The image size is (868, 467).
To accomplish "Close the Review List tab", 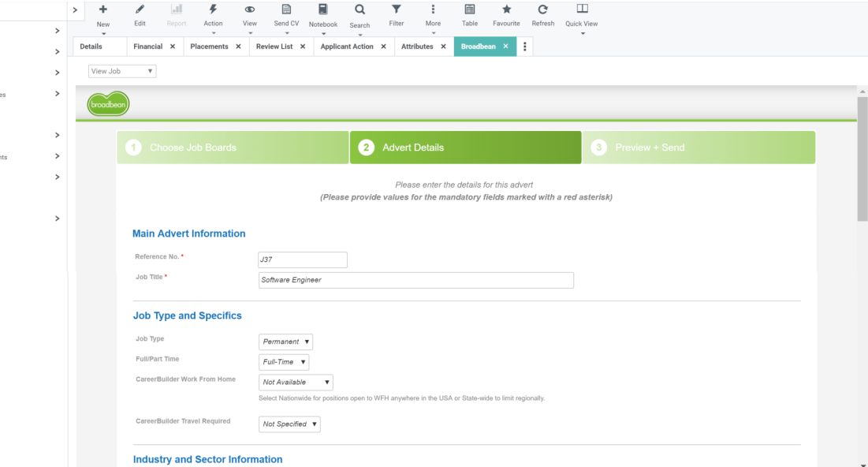I will coord(303,47).
